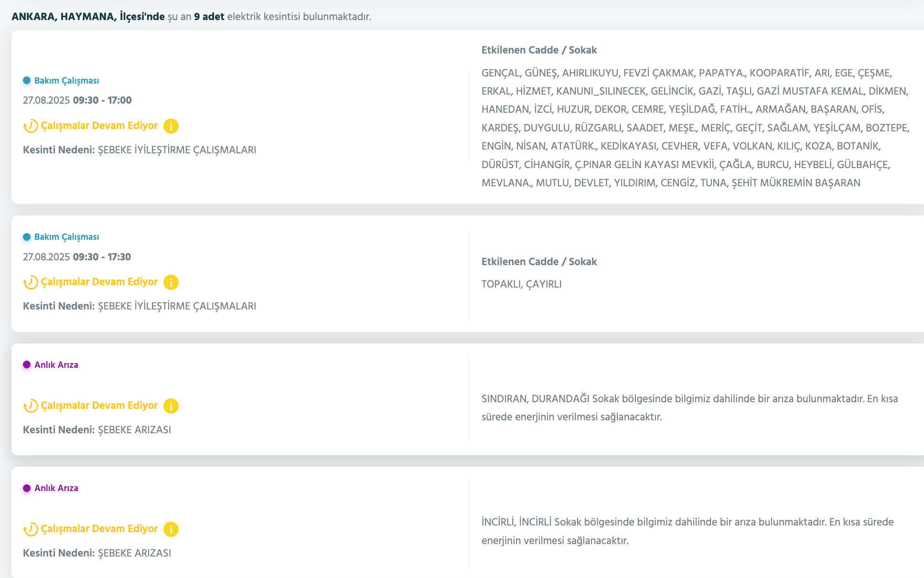Click the info icon in the SINDIRAN outage card

[x=171, y=406]
